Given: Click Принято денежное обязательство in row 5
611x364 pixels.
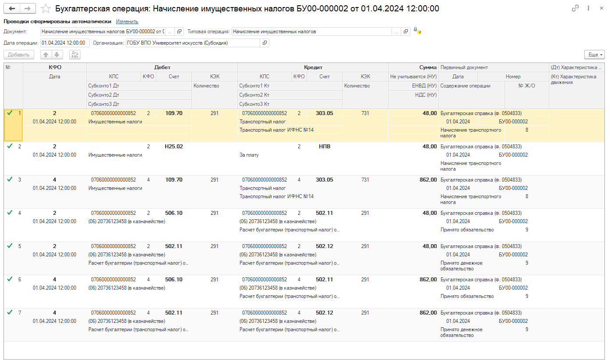Looking at the screenshot, I should [x=462, y=266].
